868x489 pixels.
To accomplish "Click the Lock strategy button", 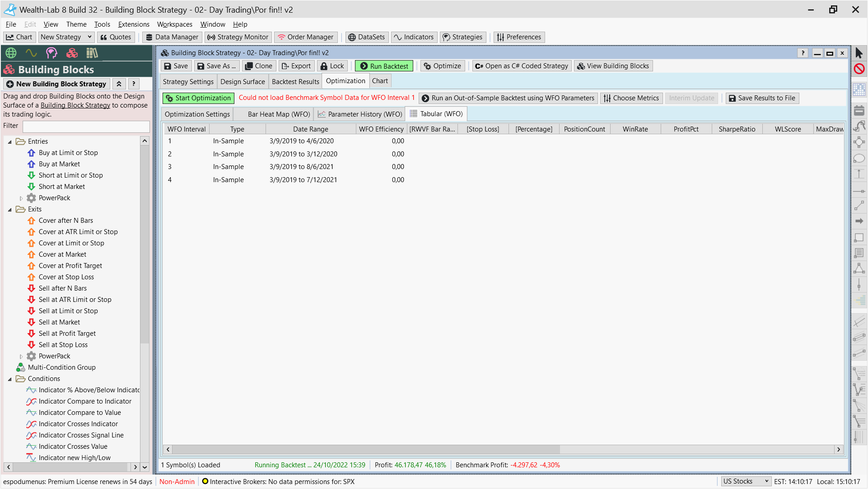I will click(x=332, y=66).
